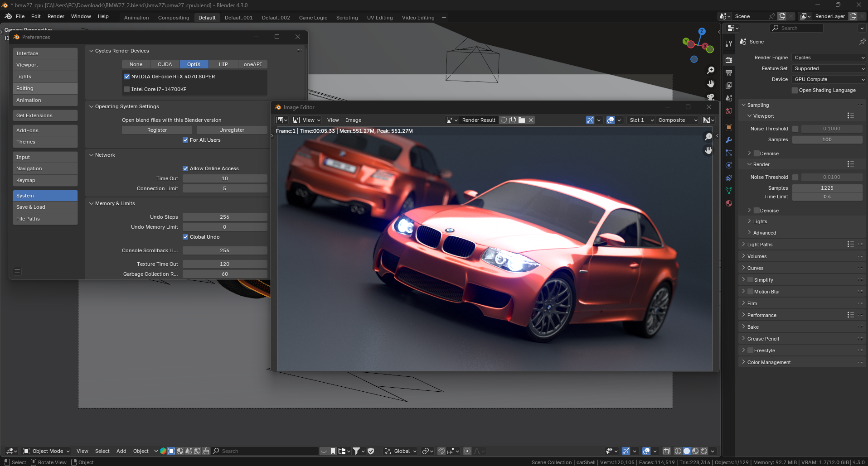This screenshot has width=868, height=466.
Task: Open Composite layer dropdown
Action: point(677,120)
